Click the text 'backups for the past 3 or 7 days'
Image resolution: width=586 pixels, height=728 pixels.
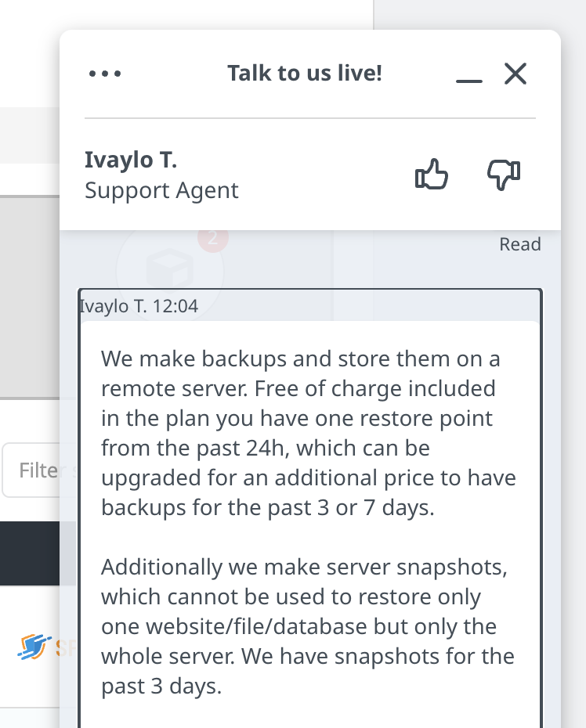point(268,507)
